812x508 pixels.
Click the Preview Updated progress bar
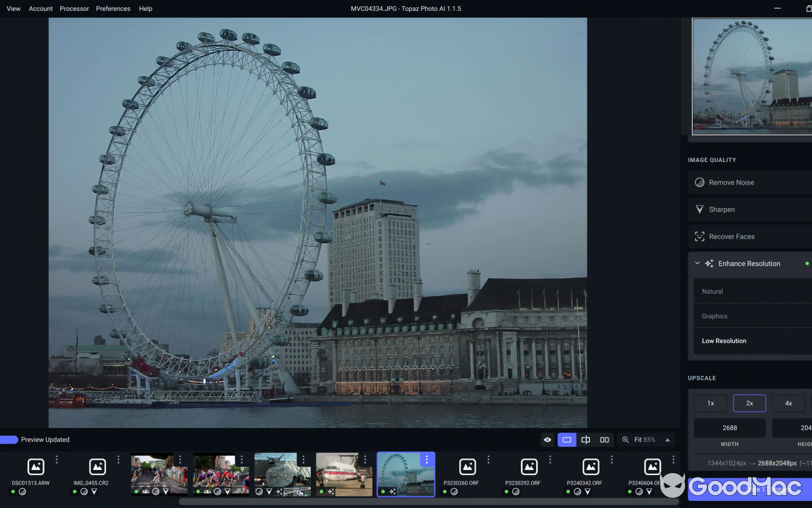coord(9,439)
